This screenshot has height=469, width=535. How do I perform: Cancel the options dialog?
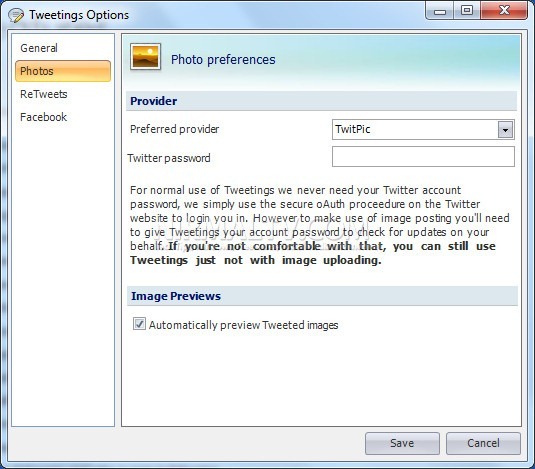point(483,443)
